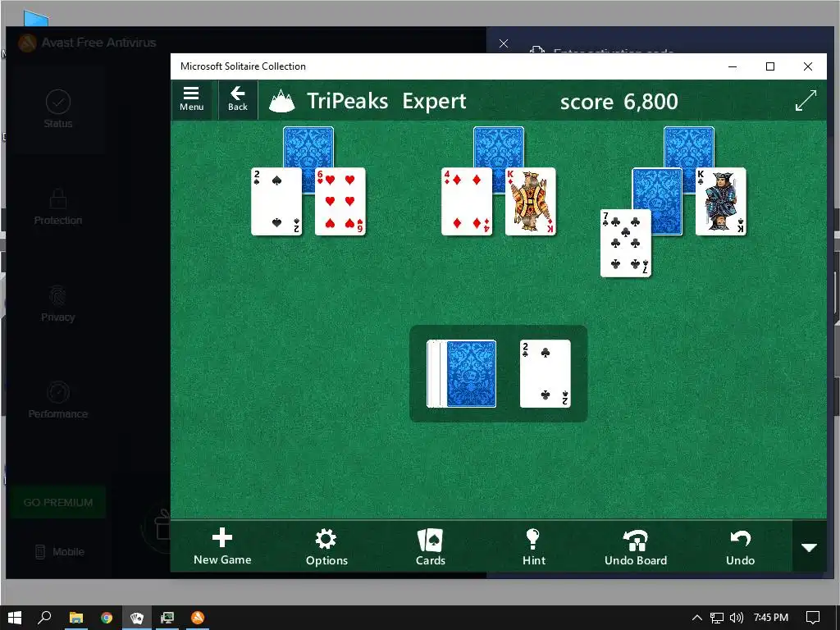Open Performance in the Avast sidebar
The width and height of the screenshot is (840, 630).
58,400
